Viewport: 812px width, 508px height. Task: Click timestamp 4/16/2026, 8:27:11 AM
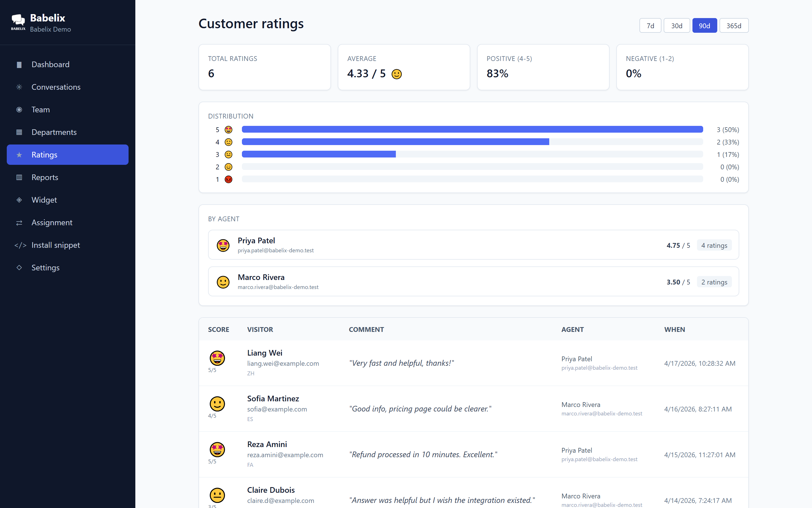[x=698, y=409]
